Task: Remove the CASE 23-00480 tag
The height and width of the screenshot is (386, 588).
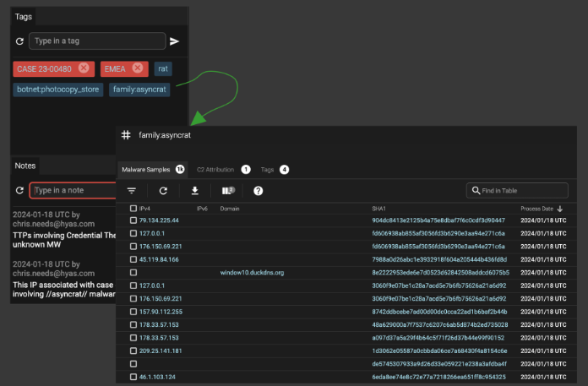Action: (x=84, y=68)
